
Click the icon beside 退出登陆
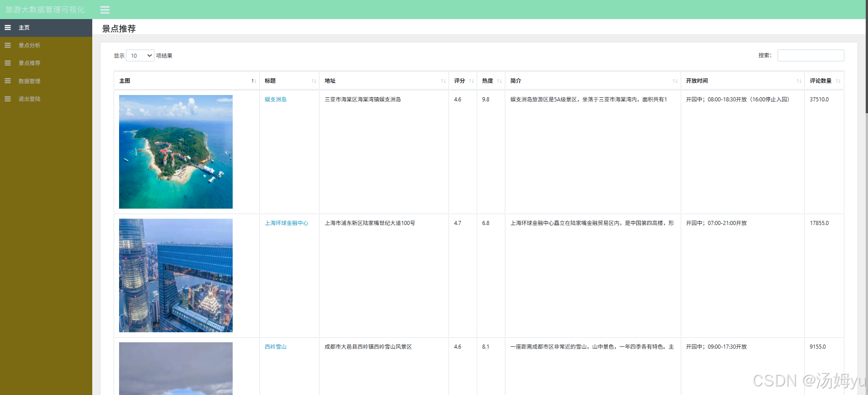pos(8,99)
